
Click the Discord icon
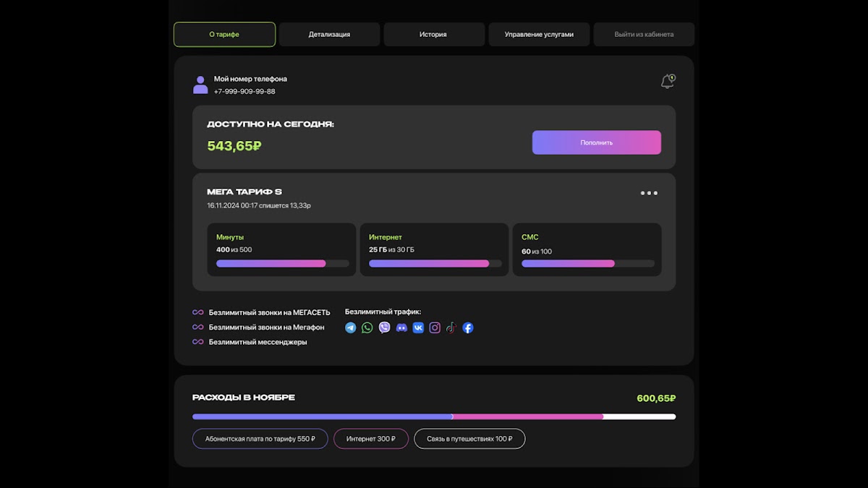tap(401, 328)
